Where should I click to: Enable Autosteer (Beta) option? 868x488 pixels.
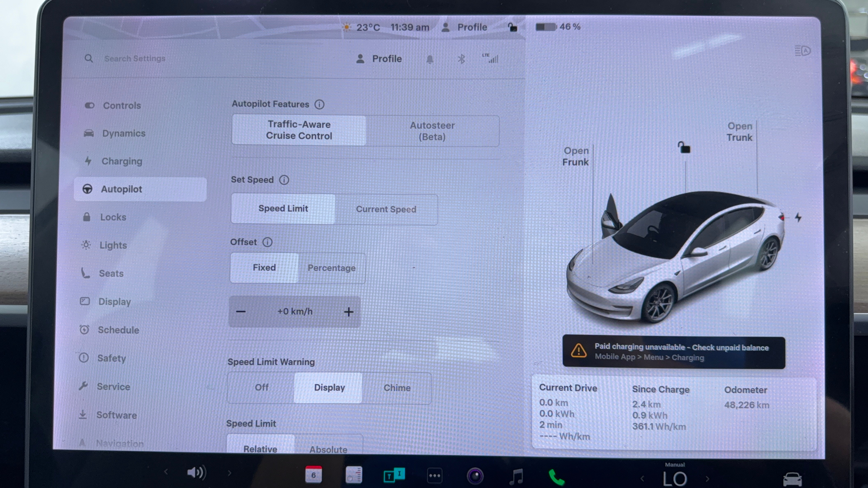pyautogui.click(x=432, y=131)
